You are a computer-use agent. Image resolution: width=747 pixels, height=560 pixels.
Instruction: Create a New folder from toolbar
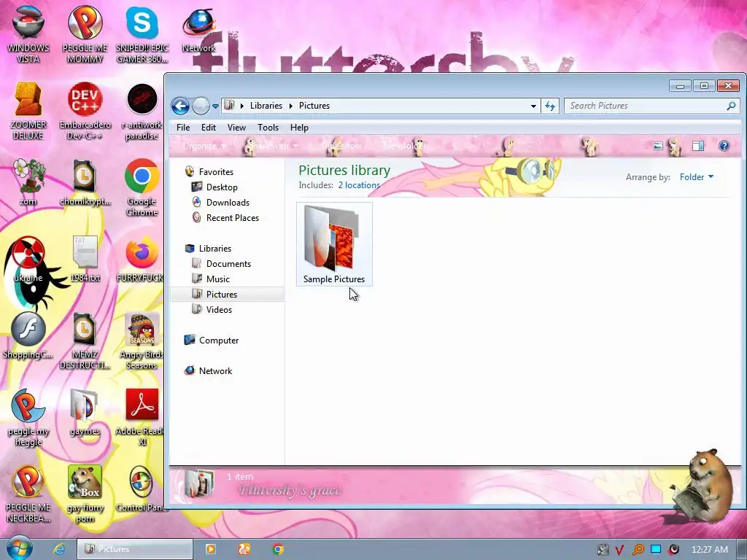coord(404,146)
